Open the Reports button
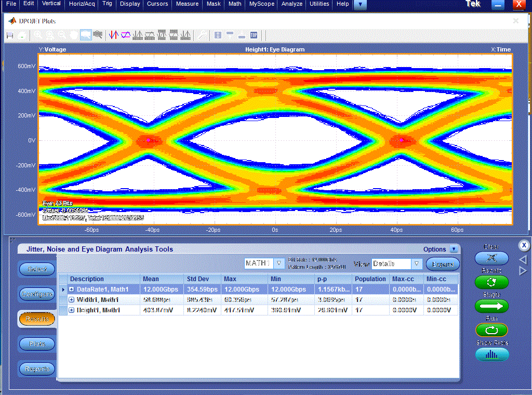The height and width of the screenshot is (395, 532). click(x=37, y=369)
